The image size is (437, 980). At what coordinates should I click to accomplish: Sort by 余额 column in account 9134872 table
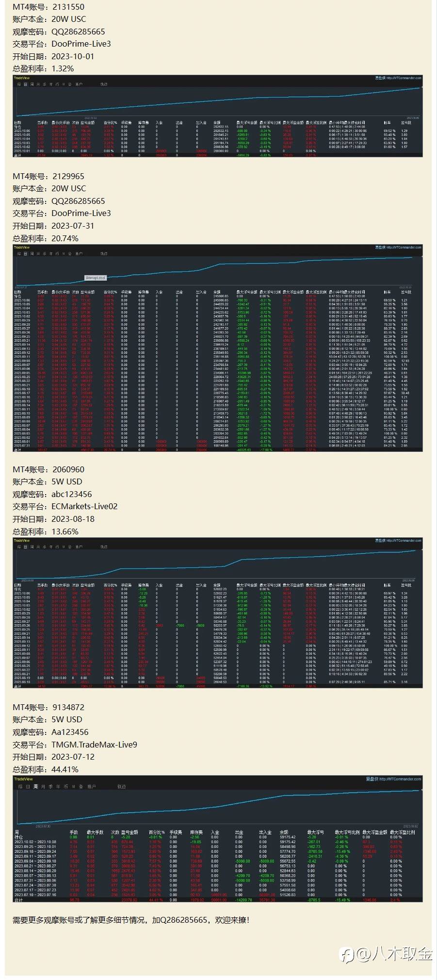(284, 832)
